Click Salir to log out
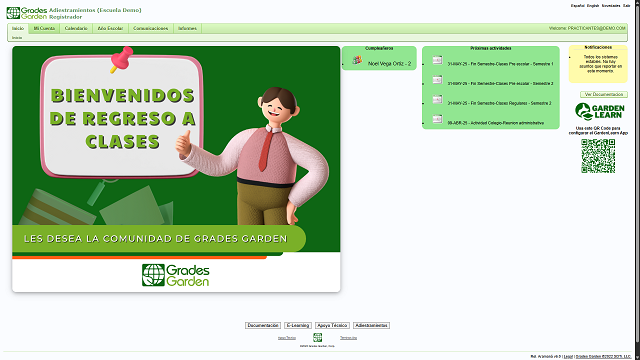The width and height of the screenshot is (640, 360). (627, 6)
